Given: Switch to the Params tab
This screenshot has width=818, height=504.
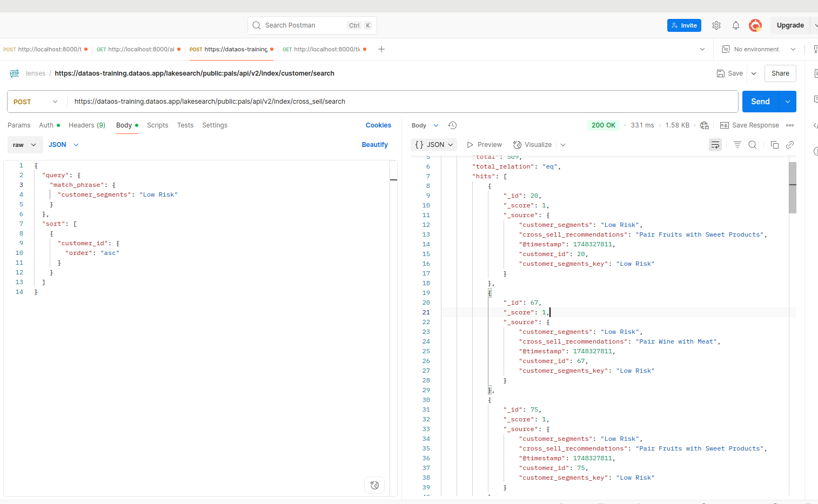Looking at the screenshot, I should click(x=19, y=125).
